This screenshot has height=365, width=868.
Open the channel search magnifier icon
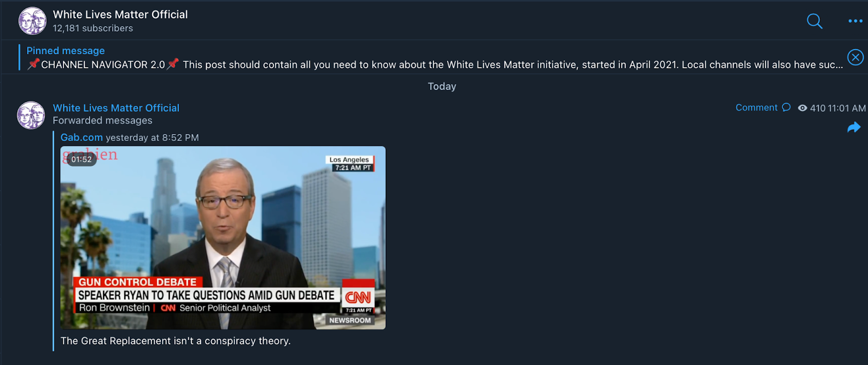(814, 21)
